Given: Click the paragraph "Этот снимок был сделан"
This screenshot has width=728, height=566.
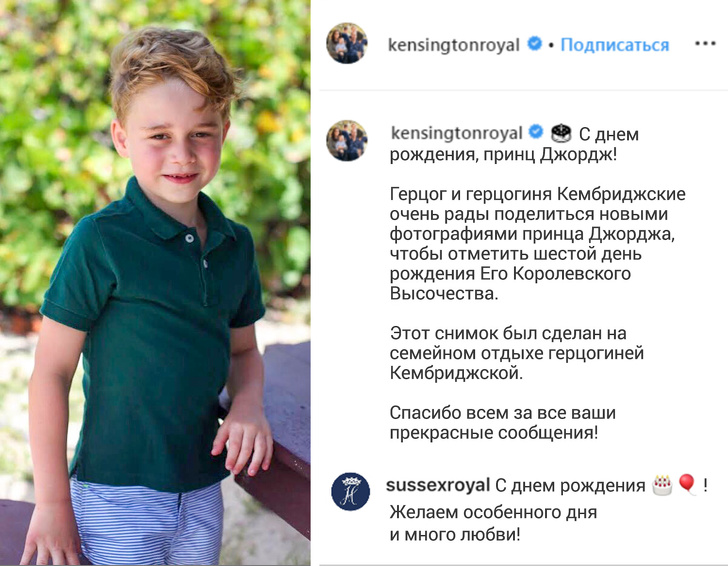Looking at the screenshot, I should click(x=517, y=353).
